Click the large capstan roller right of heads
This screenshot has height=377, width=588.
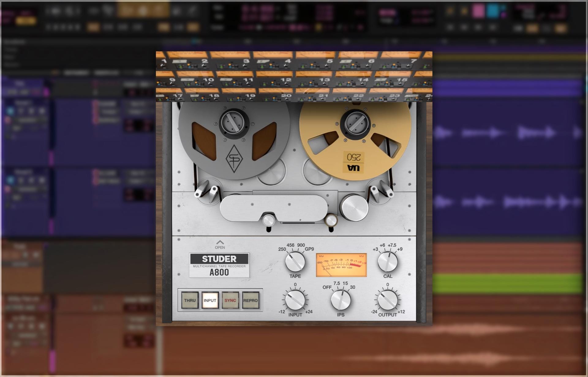354,208
